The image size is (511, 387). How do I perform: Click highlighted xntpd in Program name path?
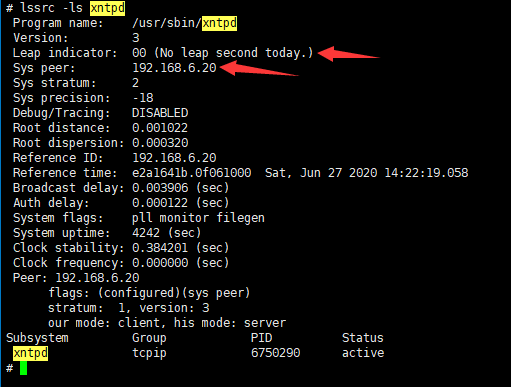pyautogui.click(x=219, y=23)
